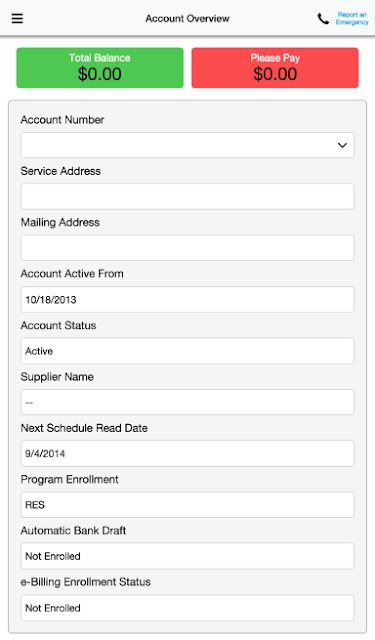
Task: Tap the green Total Balance tile
Action: click(x=100, y=68)
